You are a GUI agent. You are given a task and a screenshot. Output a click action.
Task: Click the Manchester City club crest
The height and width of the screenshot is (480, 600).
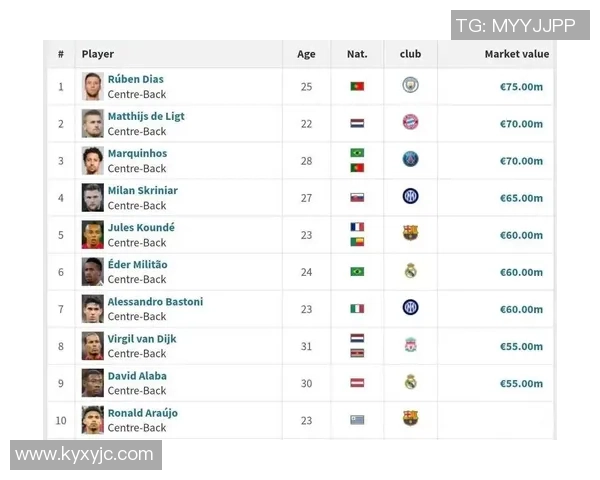pyautogui.click(x=410, y=86)
